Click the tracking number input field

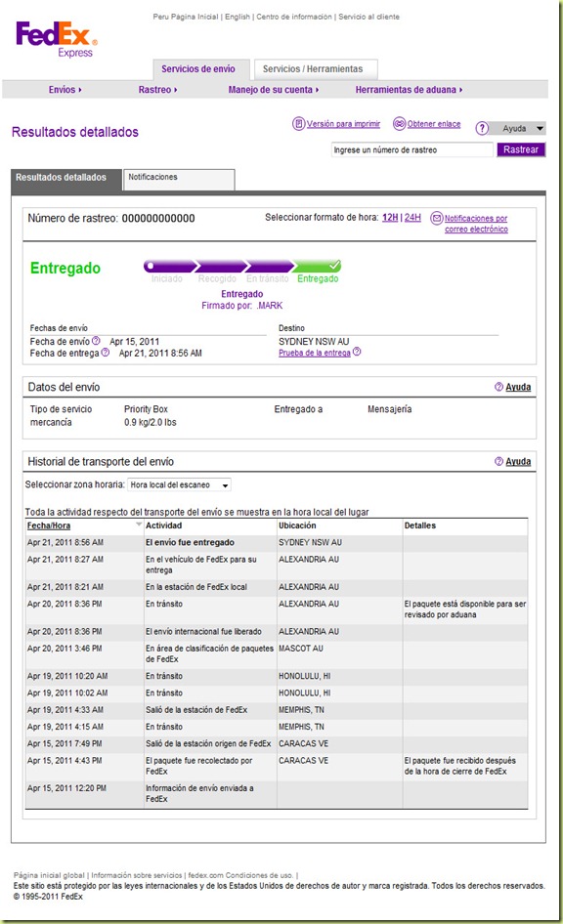412,149
